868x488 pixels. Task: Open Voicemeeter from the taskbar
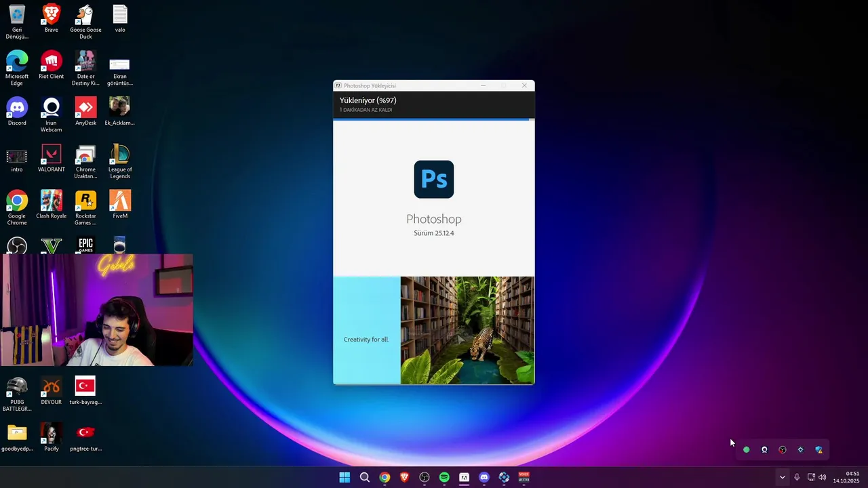pos(524,477)
